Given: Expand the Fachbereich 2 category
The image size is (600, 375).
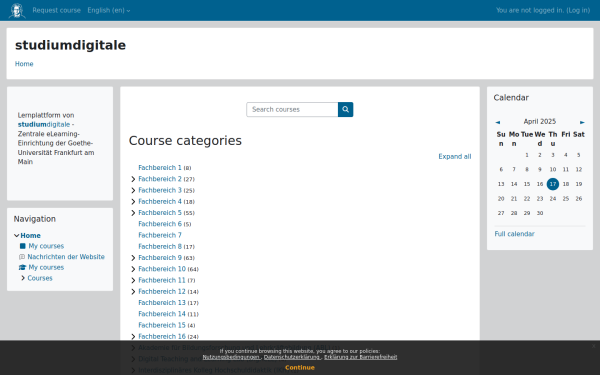Looking at the screenshot, I should point(133,179).
